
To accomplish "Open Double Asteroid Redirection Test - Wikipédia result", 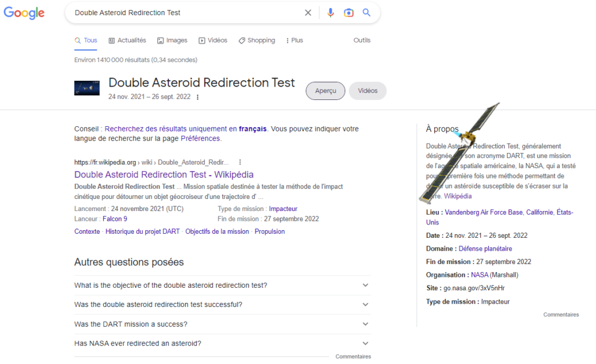I will (164, 174).
